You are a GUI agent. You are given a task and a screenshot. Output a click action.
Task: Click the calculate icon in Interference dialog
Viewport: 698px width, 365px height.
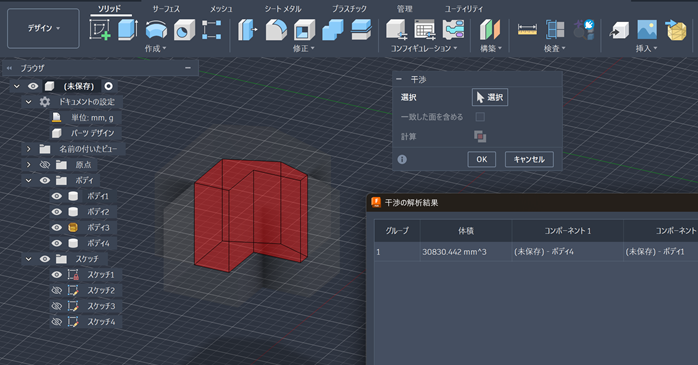click(x=480, y=136)
